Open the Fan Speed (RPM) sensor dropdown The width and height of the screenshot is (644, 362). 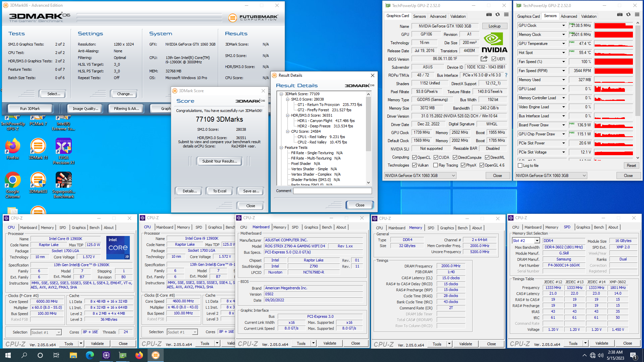click(563, 71)
